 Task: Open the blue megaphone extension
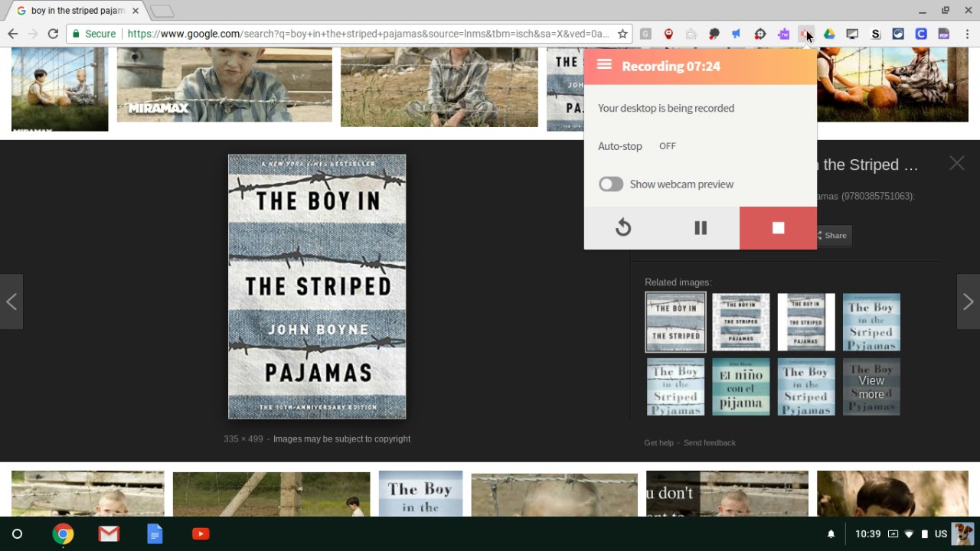[737, 34]
